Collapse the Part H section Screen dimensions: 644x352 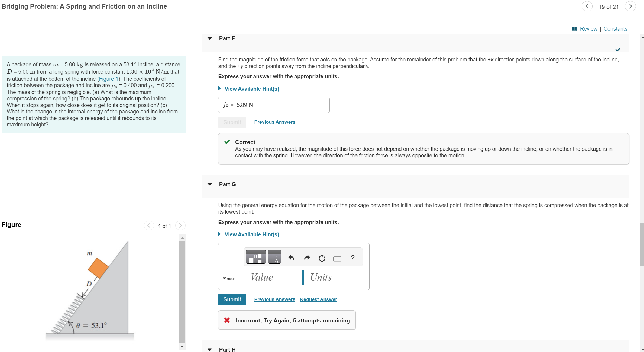pyautogui.click(x=209, y=350)
